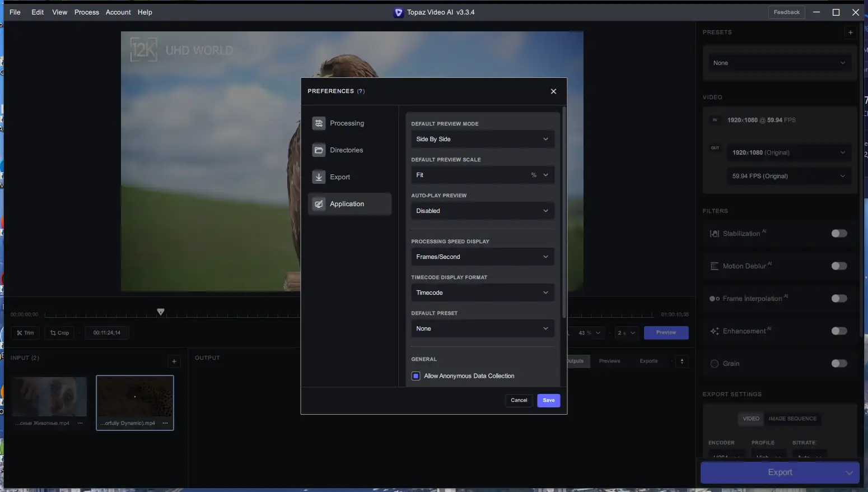
Task: Select VIDEO export type
Action: (751, 419)
